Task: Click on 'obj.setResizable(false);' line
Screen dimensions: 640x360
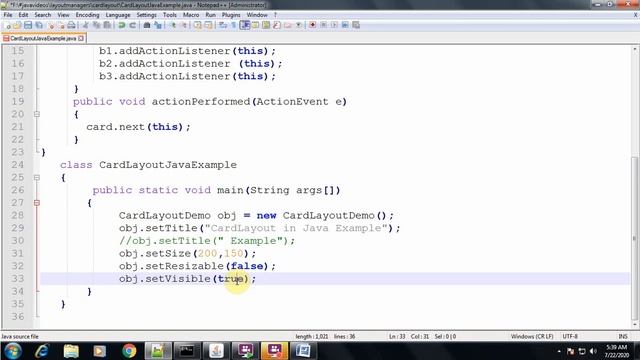Action: click(197, 266)
